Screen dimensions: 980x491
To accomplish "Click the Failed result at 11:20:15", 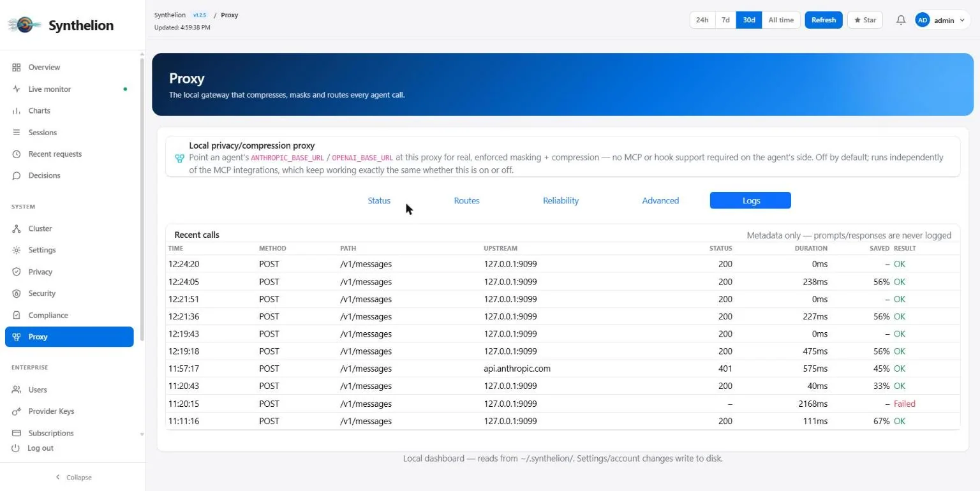I will pos(904,404).
